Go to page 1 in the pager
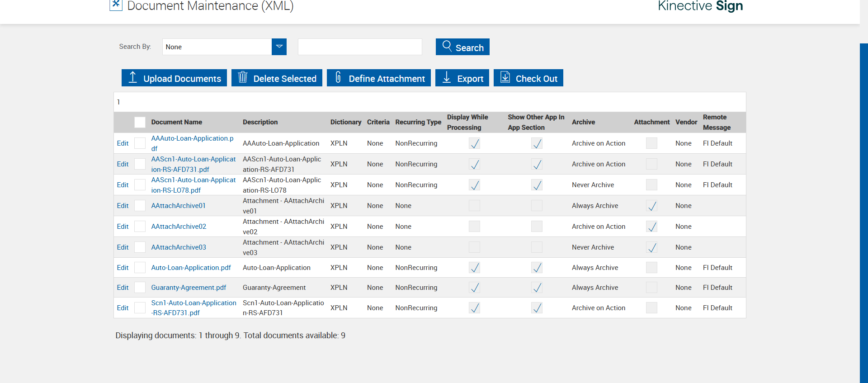Screen dimensions: 868x383 118,102
